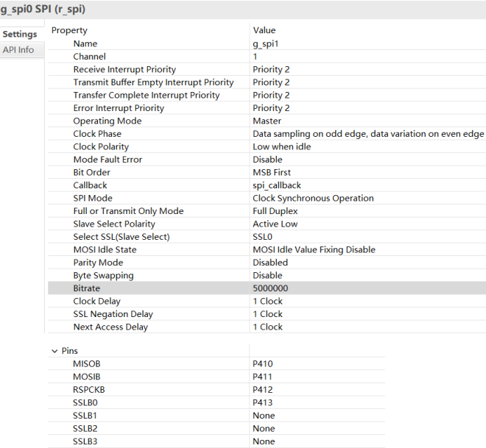Click the Clock Polarity property label

point(101,146)
